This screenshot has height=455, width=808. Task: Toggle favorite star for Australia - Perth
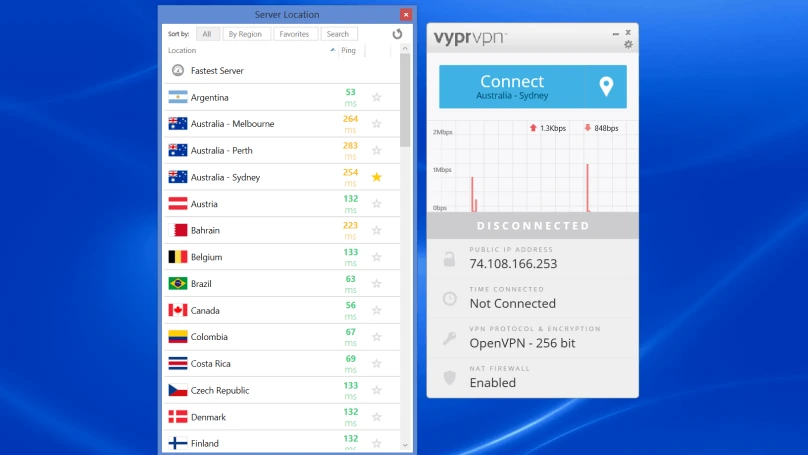pos(377,150)
